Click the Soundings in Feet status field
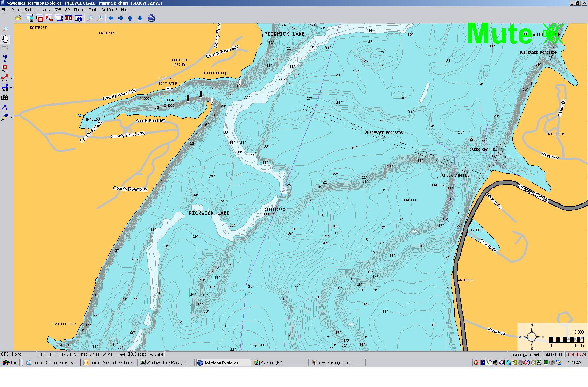 click(524, 354)
